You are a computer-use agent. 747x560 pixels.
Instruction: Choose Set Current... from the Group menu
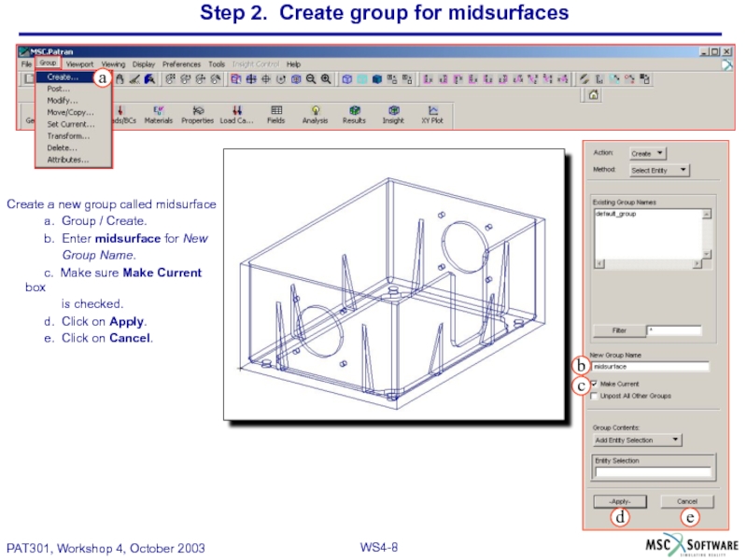74,124
